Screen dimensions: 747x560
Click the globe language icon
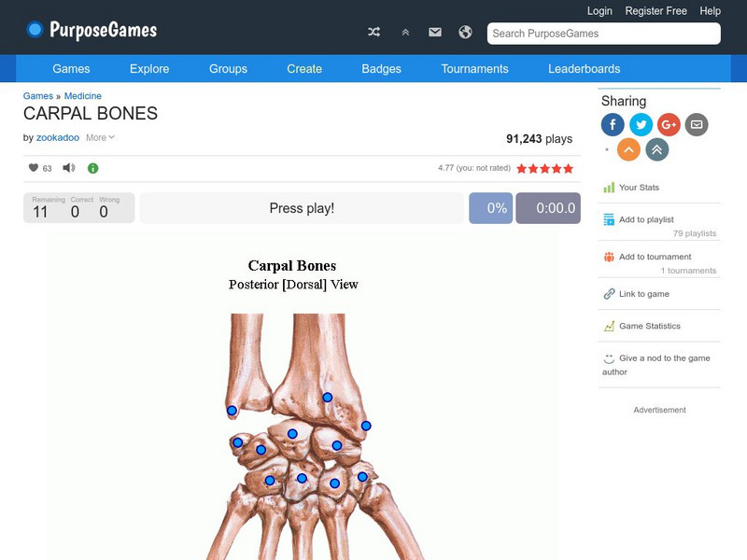464,32
